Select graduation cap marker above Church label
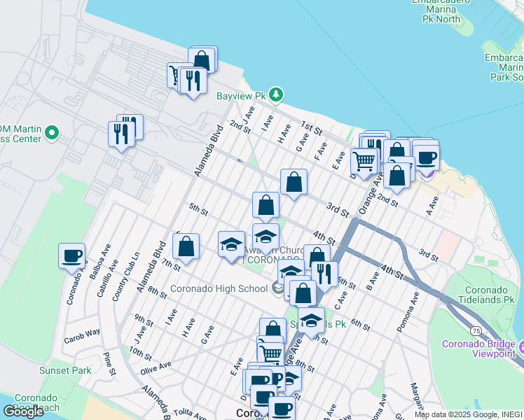Image resolution: width=524 pixels, height=420 pixels. click(266, 237)
